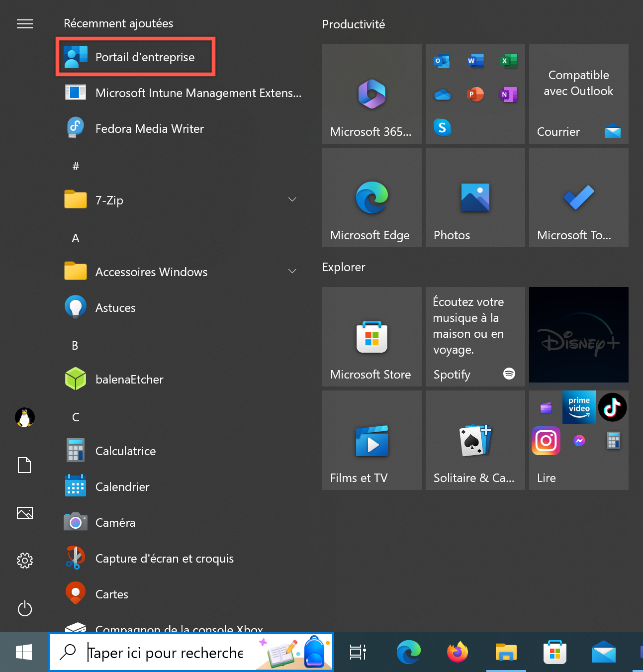
Task: Open Microsoft Edge from the taskbar
Action: point(409,652)
